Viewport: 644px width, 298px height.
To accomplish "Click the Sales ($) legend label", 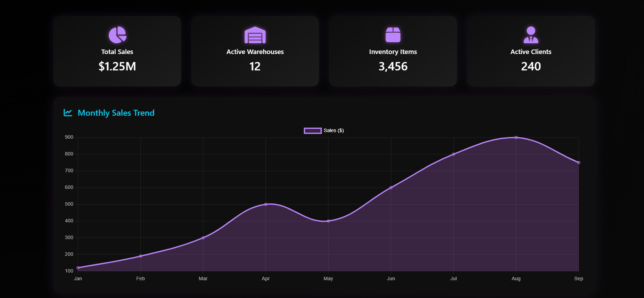I will (334, 131).
